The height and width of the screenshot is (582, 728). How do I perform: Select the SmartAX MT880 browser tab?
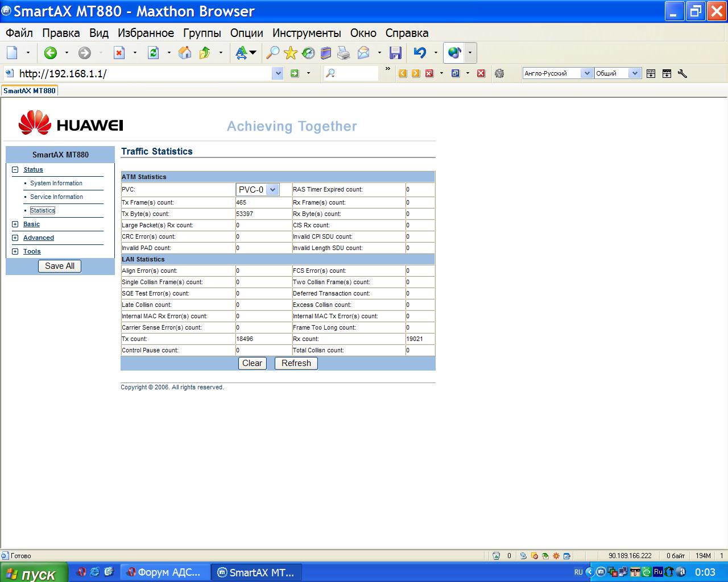click(30, 90)
